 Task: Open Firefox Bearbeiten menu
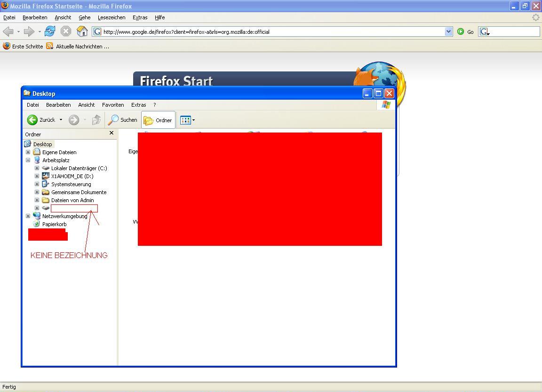[35, 17]
